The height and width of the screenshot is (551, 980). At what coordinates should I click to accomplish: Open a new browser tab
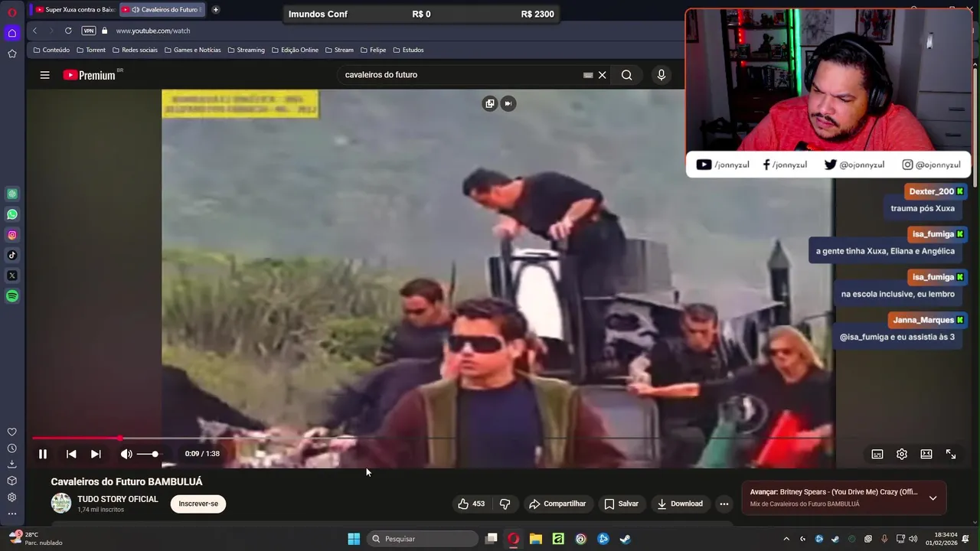[x=216, y=10]
